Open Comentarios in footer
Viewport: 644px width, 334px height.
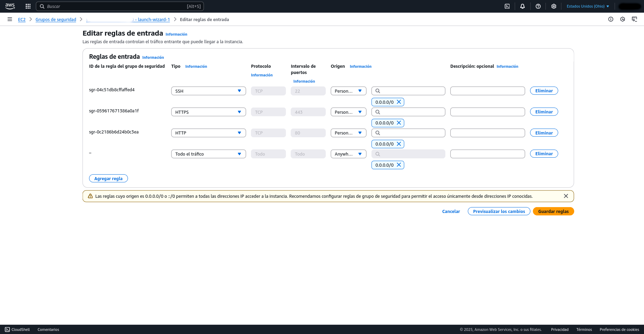tap(48, 330)
